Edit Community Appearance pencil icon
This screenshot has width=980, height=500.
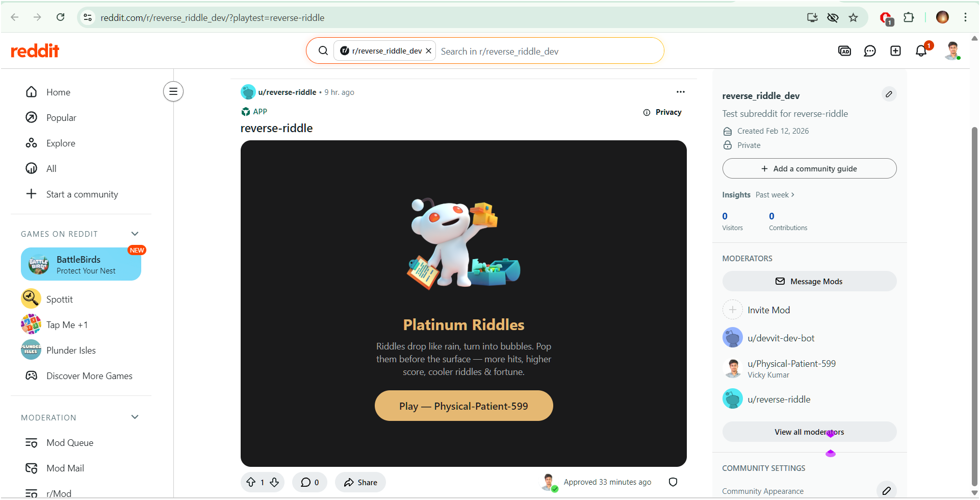coord(886,491)
